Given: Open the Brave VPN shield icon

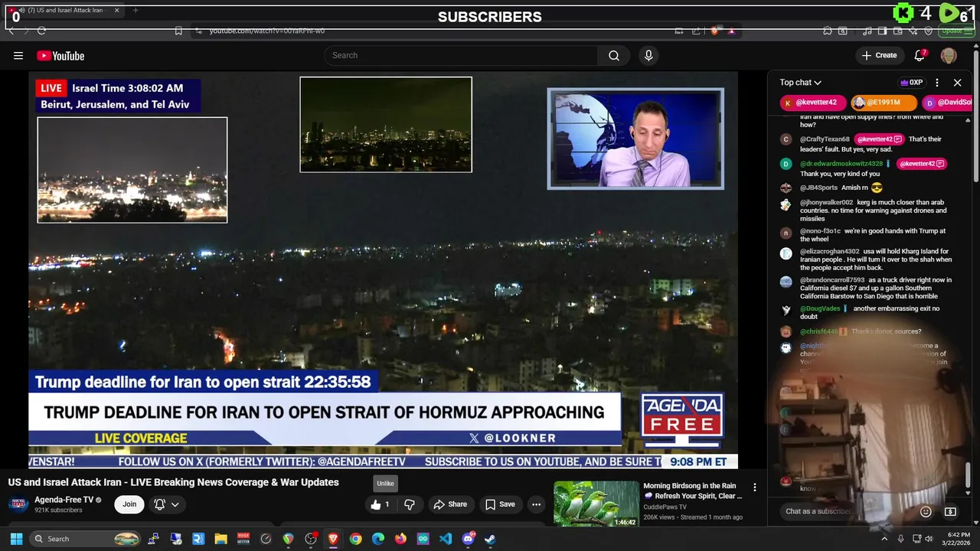Looking at the screenshot, I should (x=928, y=31).
